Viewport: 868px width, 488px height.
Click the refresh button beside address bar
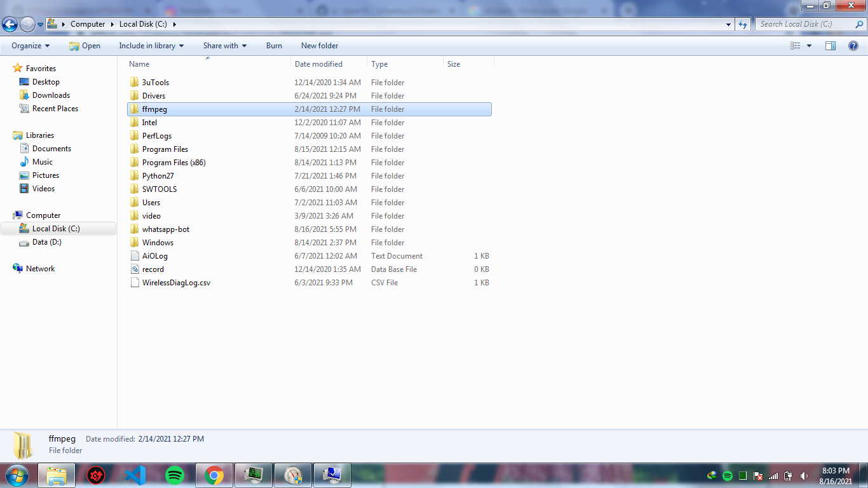pos(743,24)
